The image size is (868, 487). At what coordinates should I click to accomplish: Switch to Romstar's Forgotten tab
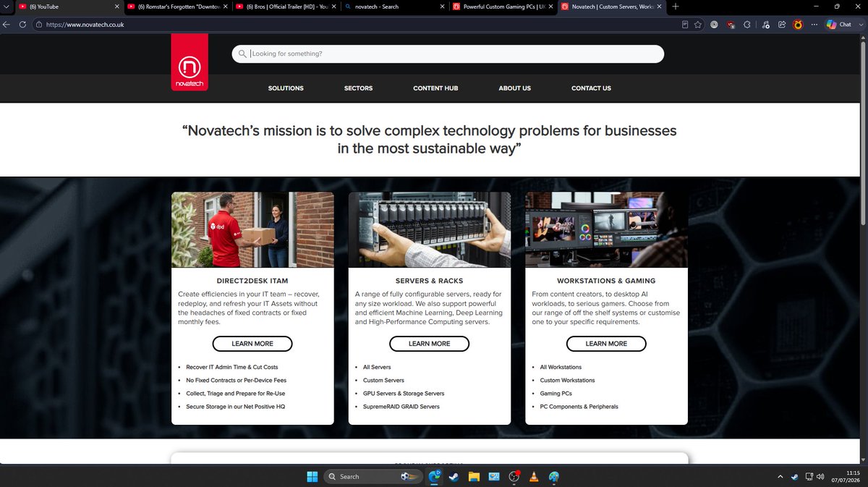(x=178, y=7)
